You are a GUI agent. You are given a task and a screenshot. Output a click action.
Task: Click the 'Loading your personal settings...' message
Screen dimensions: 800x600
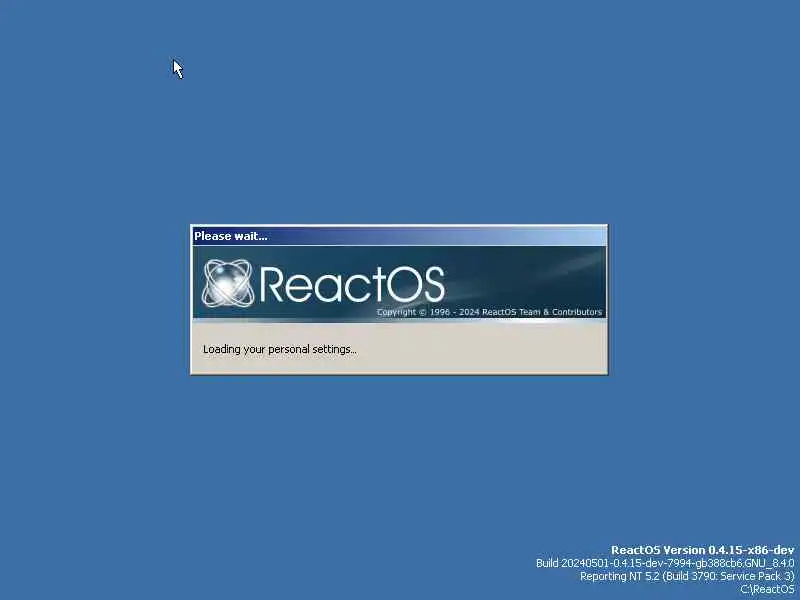point(280,349)
